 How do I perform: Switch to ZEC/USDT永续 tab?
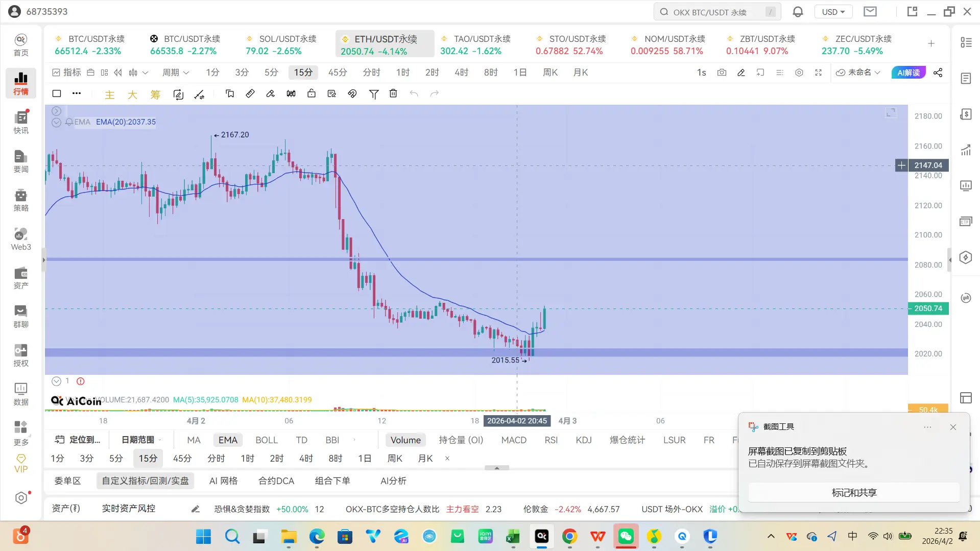pyautogui.click(x=856, y=44)
